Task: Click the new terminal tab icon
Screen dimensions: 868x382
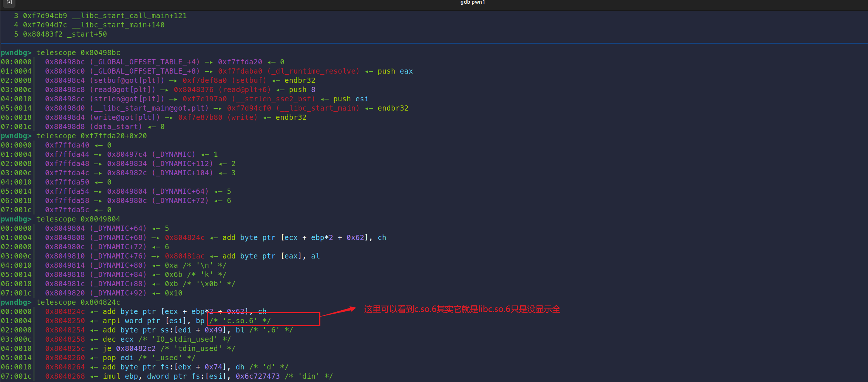Action: tap(10, 2)
